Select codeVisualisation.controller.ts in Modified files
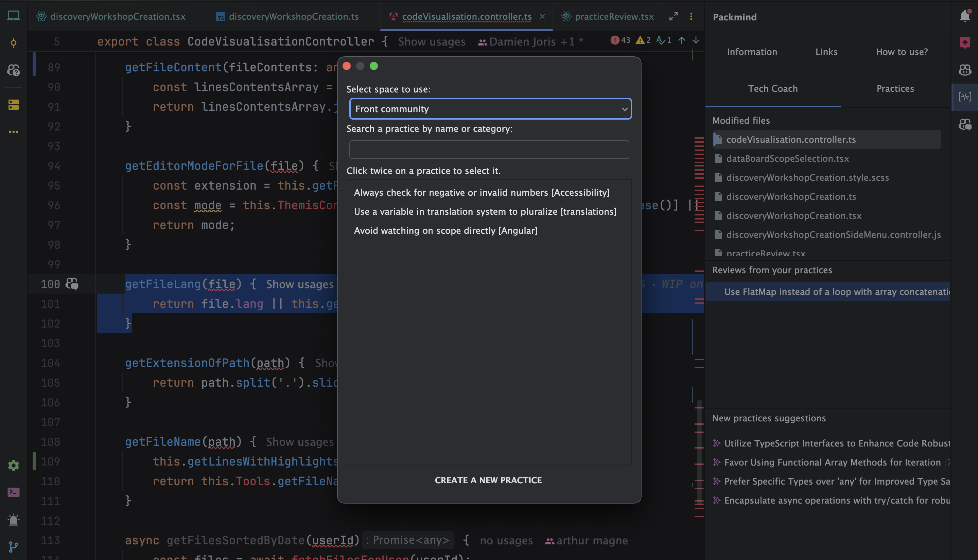Viewport: 978px width, 560px height. point(827,139)
